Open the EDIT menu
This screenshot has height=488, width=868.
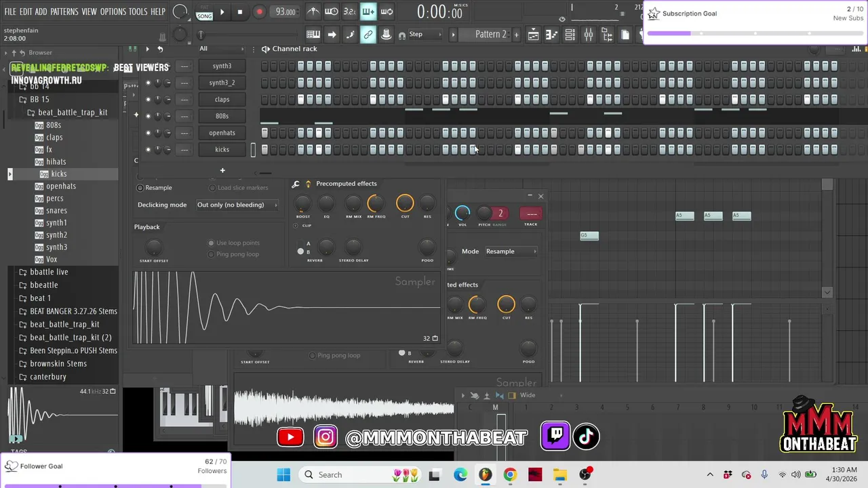click(26, 12)
